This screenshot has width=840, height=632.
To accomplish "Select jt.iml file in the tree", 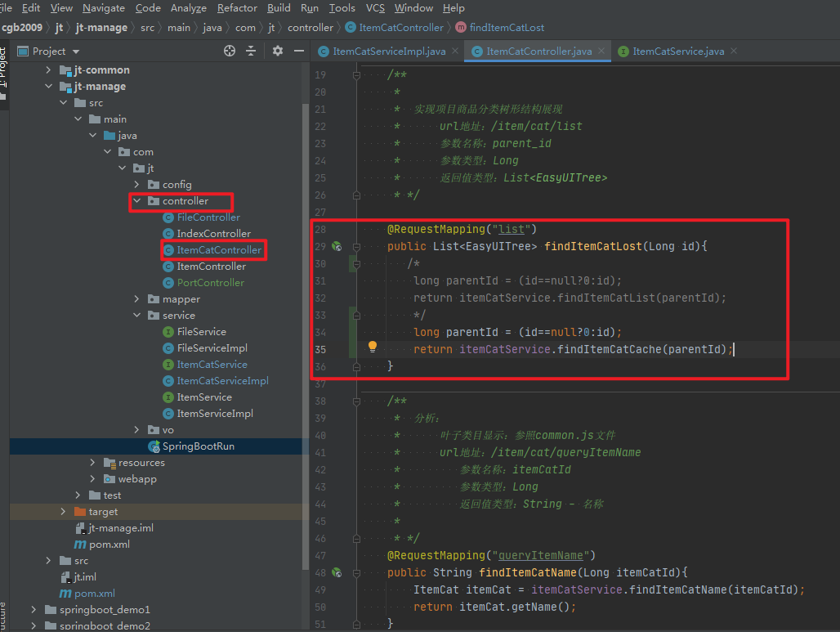I will 85,576.
